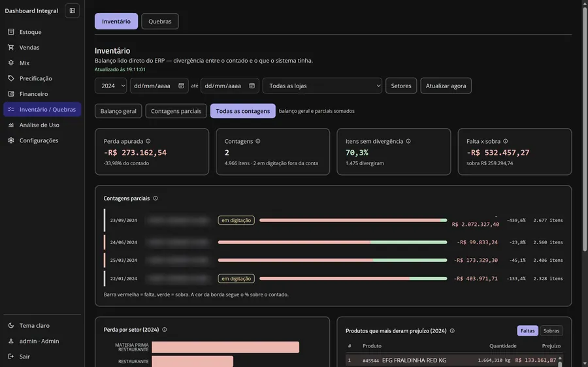588x367 pixels.
Task: Click the moon icon beside Tema claro
Action: tap(11, 325)
